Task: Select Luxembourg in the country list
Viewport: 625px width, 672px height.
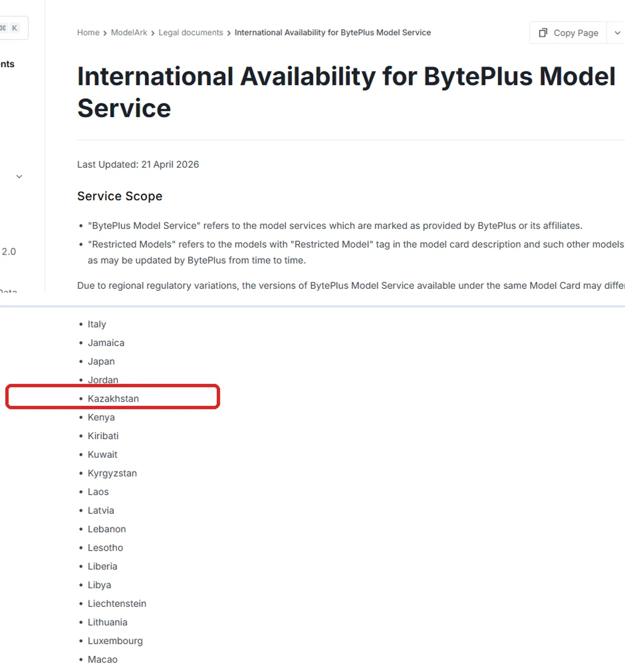Action: point(115,641)
